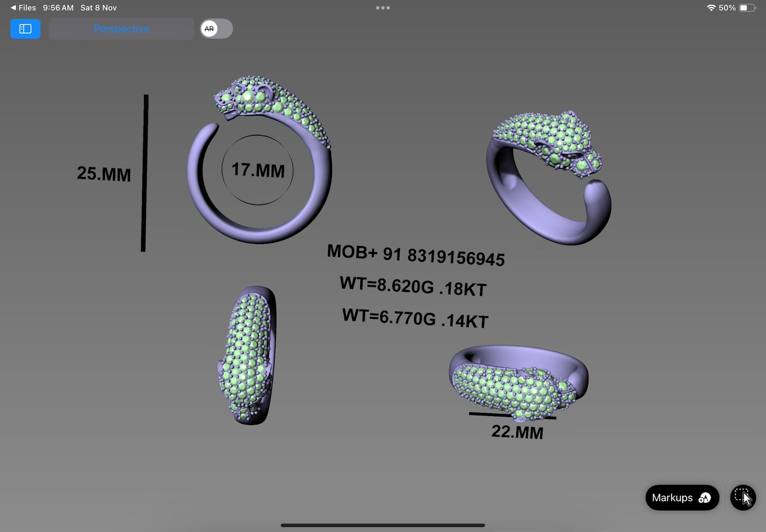Click the WT=8.620G .18KT text annotation
The width and height of the screenshot is (766, 532).
(x=413, y=286)
